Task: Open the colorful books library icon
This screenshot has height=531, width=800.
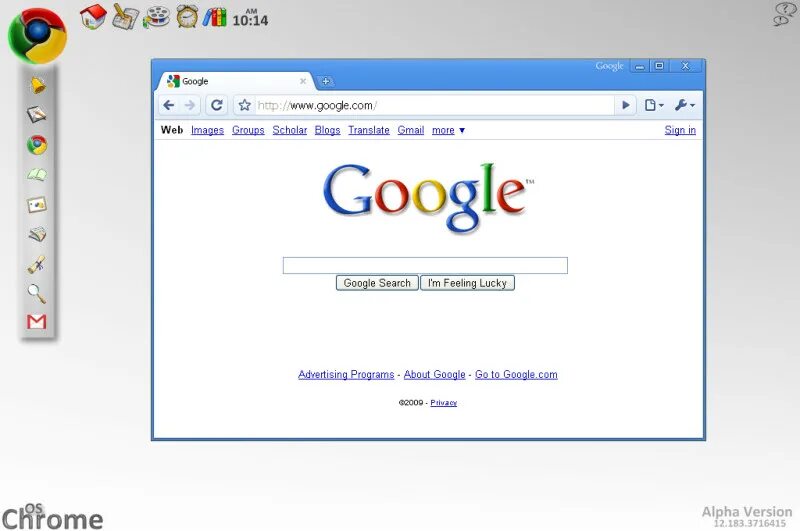Action: coord(214,17)
